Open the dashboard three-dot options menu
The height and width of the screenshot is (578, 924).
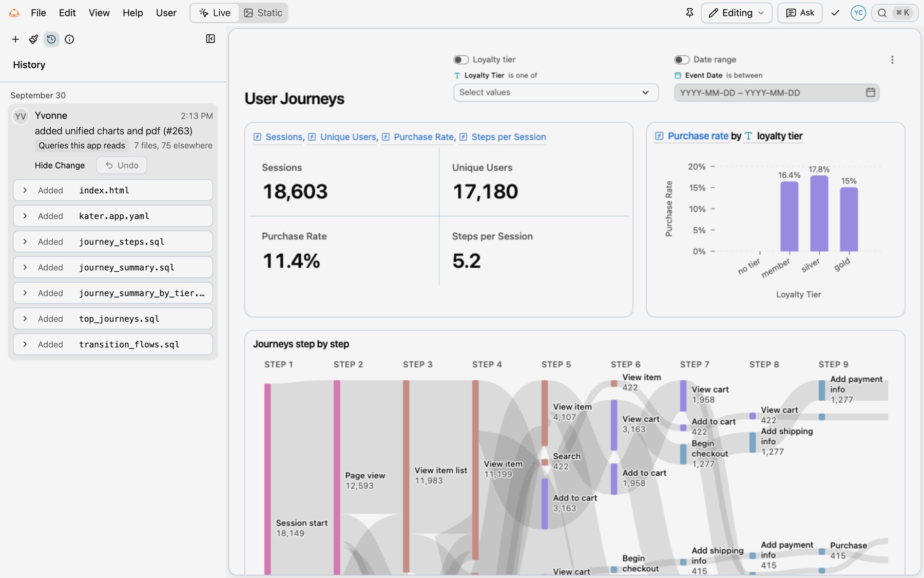click(x=892, y=60)
